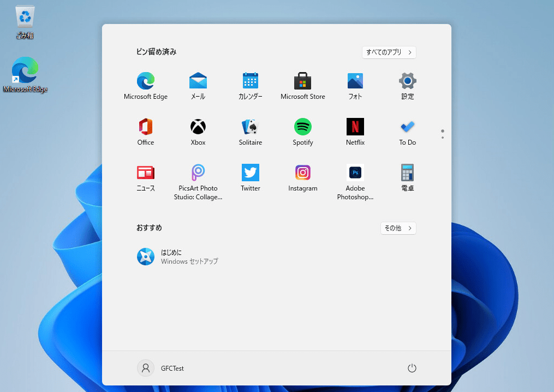The width and height of the screenshot is (554, 392).
Task: Click the ごみ箱 desktop icon
Action: pos(25,22)
